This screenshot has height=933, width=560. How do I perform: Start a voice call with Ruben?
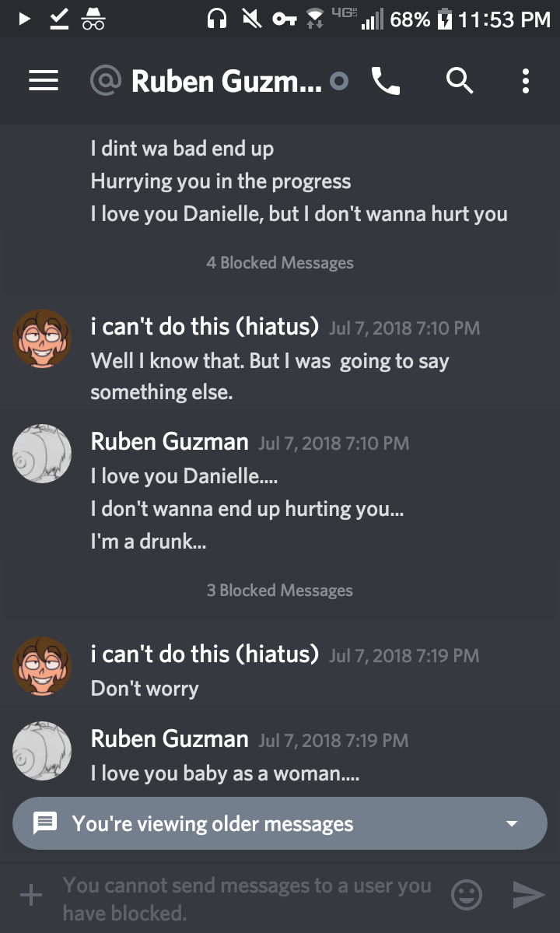pos(385,80)
